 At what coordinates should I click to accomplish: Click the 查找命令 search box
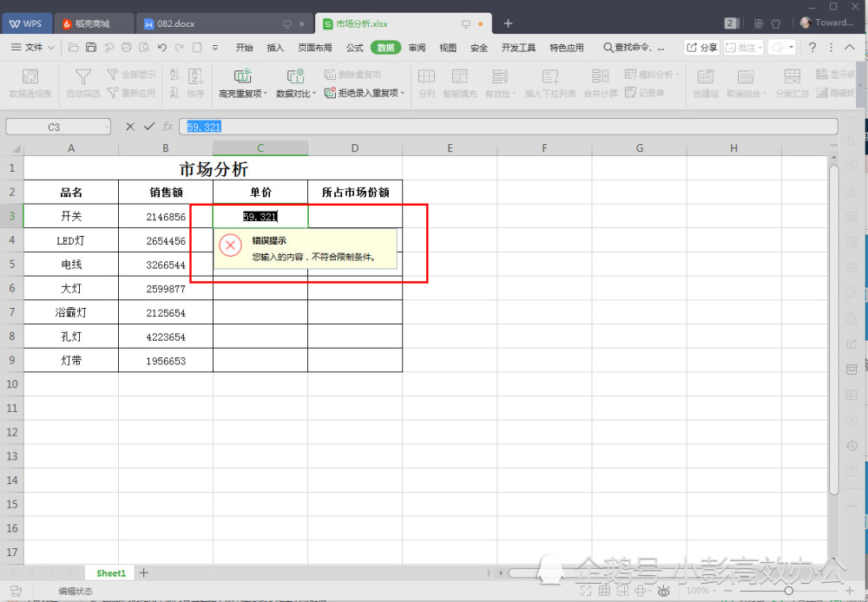point(635,48)
